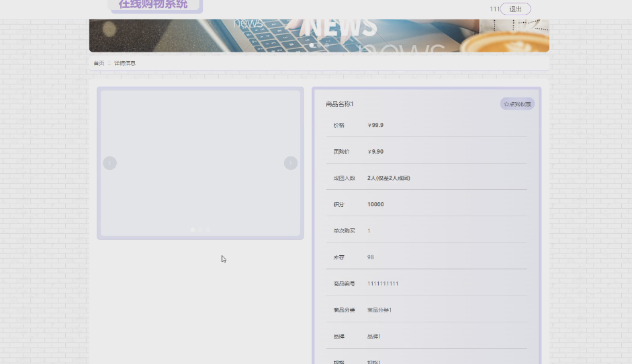This screenshot has width=632, height=364.
Task: Click the stock value 98
Action: click(x=371, y=257)
